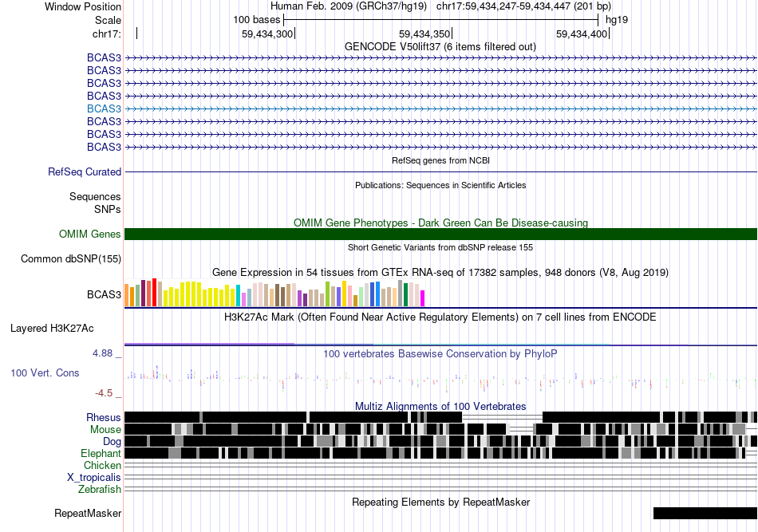Click the -4.5 PhyloP lower axis value

pos(104,393)
